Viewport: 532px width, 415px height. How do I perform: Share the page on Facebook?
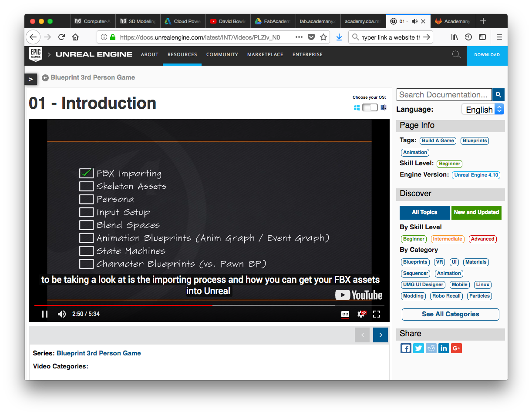pos(406,348)
